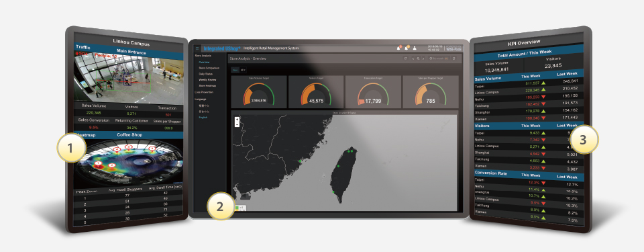This screenshot has height=252, width=644.
Task: Open Store Comparison page
Action: (x=209, y=68)
